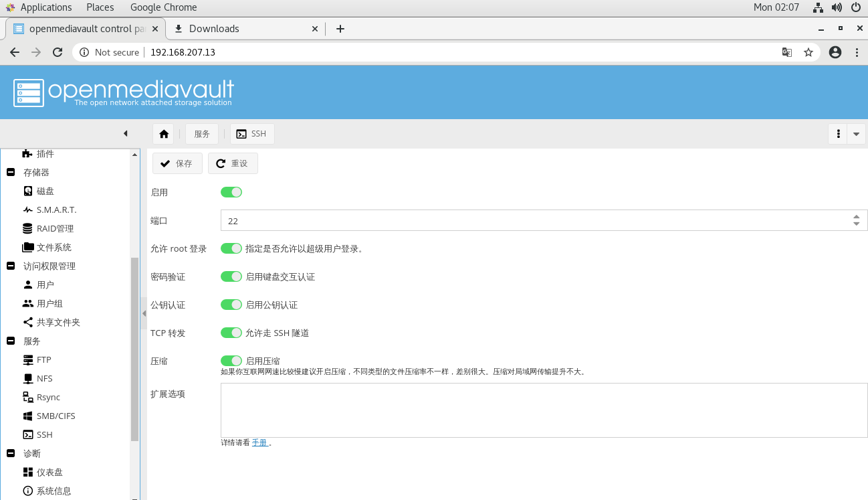This screenshot has width=868, height=500.
Task: Collapse the 服务 section in the sidebar
Action: tap(10, 341)
